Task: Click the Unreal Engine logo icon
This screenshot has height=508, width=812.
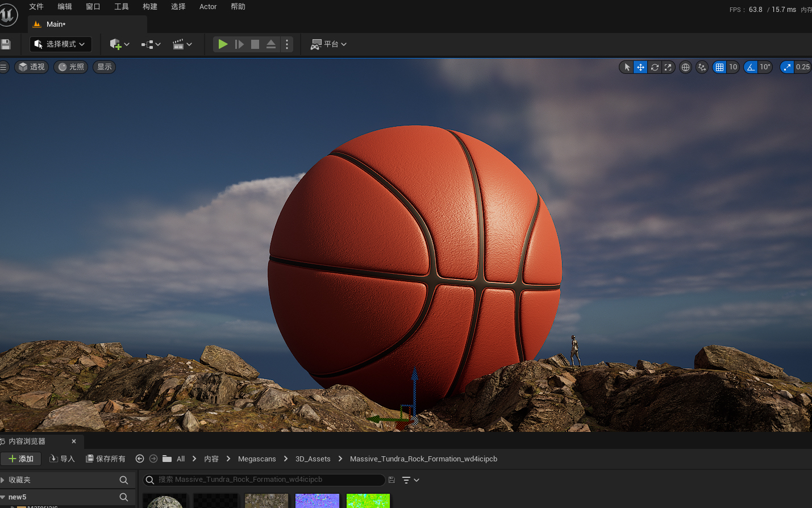Action: click(x=8, y=15)
